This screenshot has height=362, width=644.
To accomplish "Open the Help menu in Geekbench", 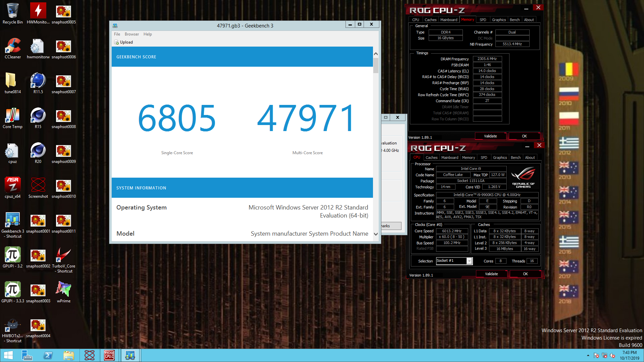I will click(148, 34).
